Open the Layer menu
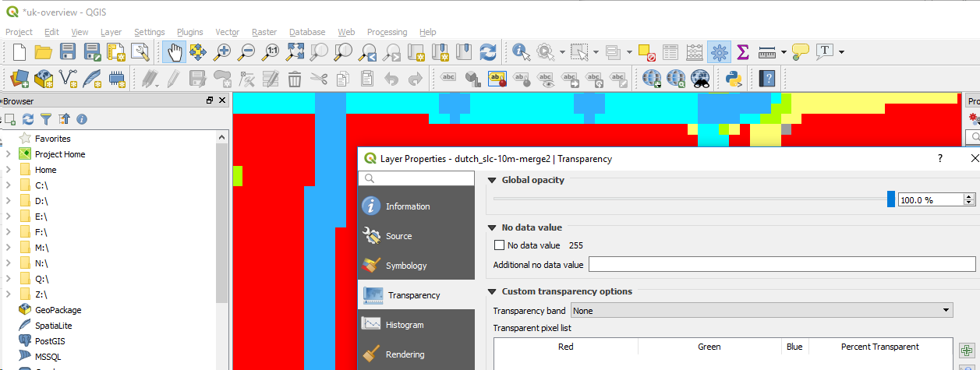The height and width of the screenshot is (370, 980). 111,32
